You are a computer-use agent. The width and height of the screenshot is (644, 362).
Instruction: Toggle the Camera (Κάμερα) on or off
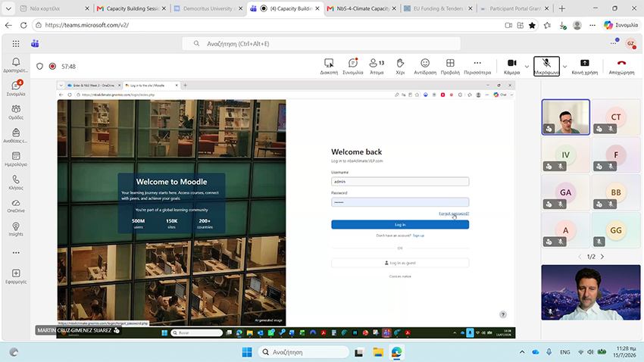[x=511, y=66]
